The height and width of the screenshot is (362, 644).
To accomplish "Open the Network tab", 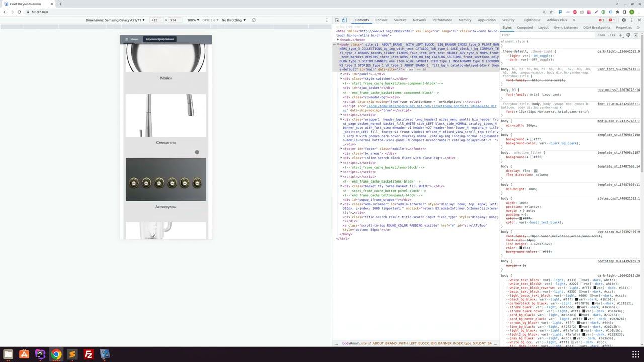I will click(419, 20).
